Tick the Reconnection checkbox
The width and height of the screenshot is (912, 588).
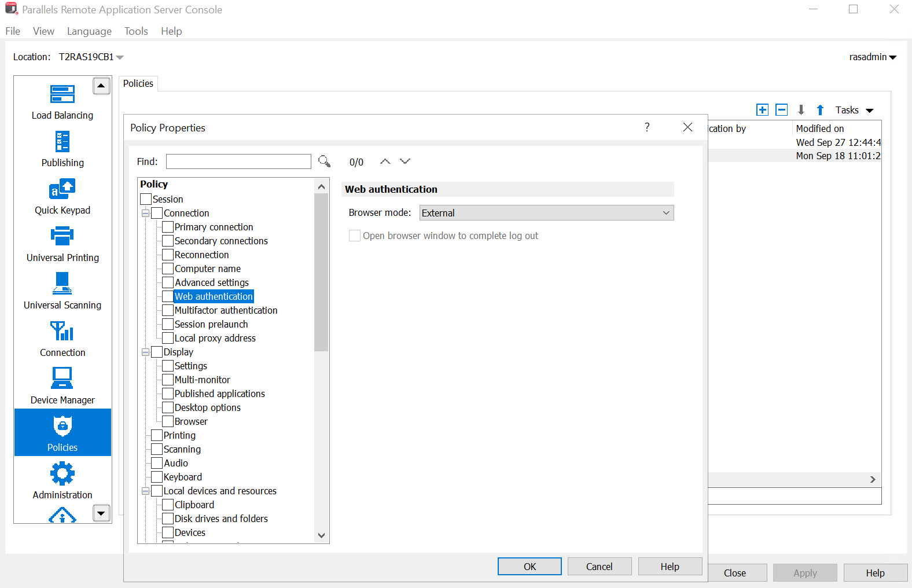click(x=168, y=255)
